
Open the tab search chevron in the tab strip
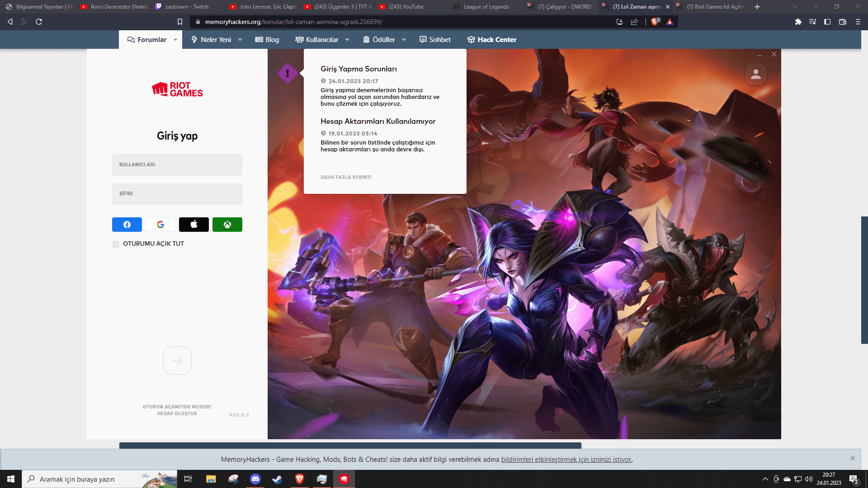[x=795, y=7]
